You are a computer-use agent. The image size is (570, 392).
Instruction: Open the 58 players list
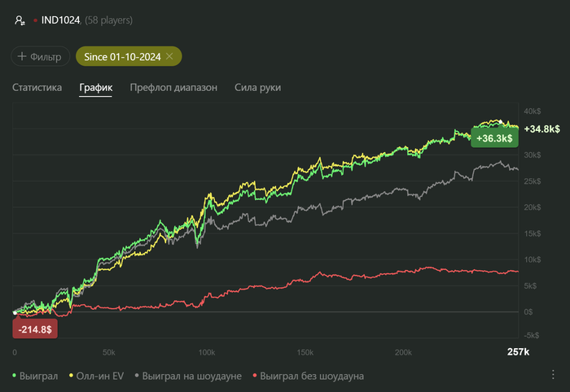point(109,20)
